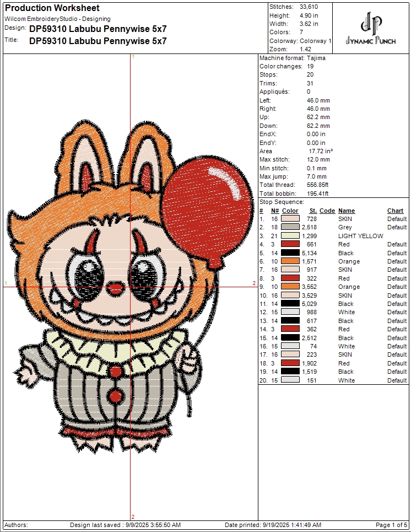The width and height of the screenshot is (411, 532).
Task: Click the 'Name' column header
Action: pyautogui.click(x=347, y=211)
